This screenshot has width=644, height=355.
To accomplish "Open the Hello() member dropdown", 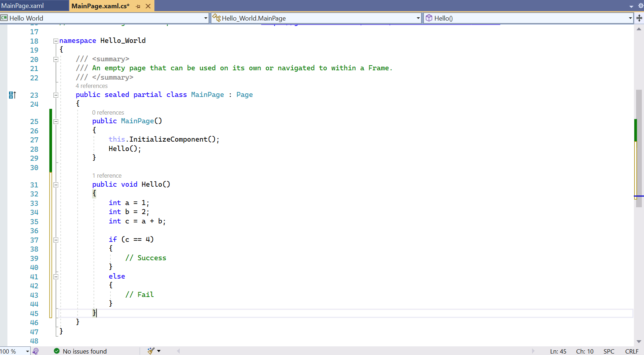I will (x=629, y=18).
